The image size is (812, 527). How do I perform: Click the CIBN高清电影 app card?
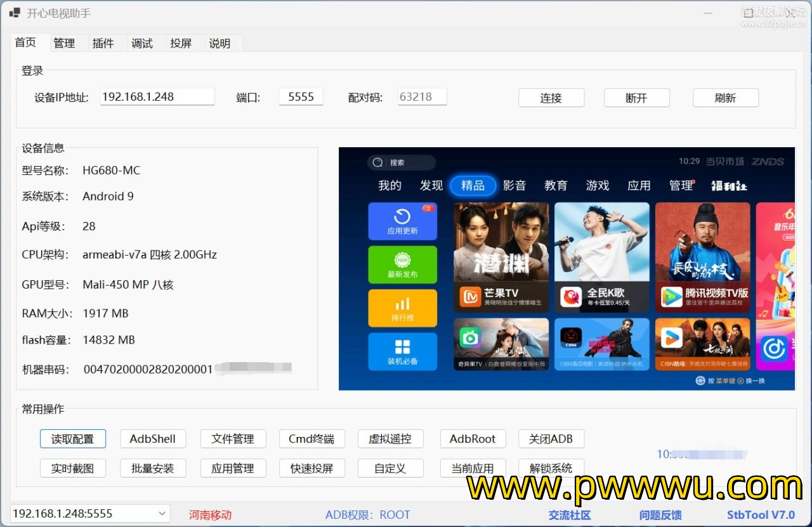(x=602, y=344)
